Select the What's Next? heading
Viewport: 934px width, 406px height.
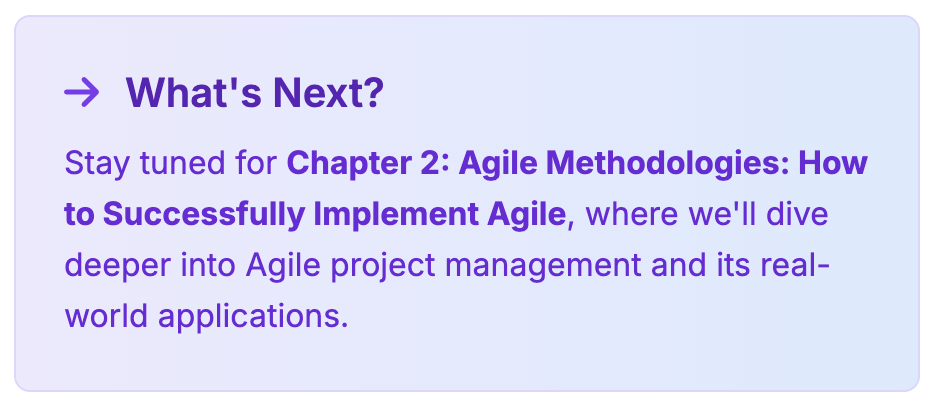pos(255,93)
